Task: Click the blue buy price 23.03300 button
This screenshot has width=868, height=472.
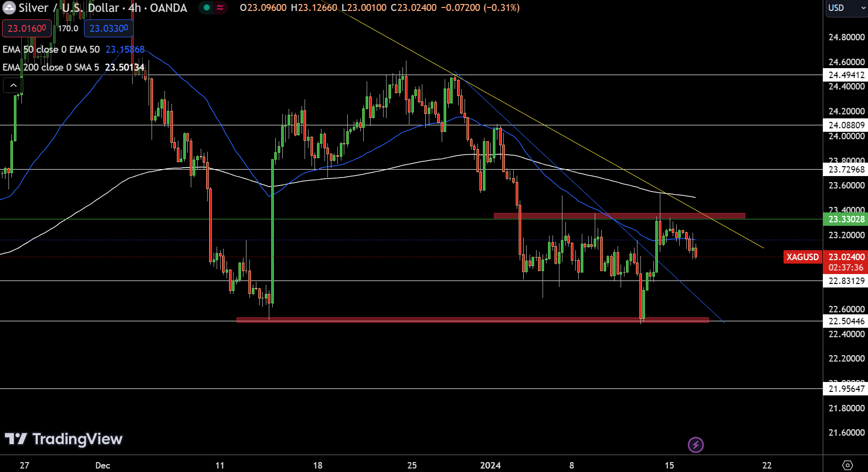Action: 109,28
